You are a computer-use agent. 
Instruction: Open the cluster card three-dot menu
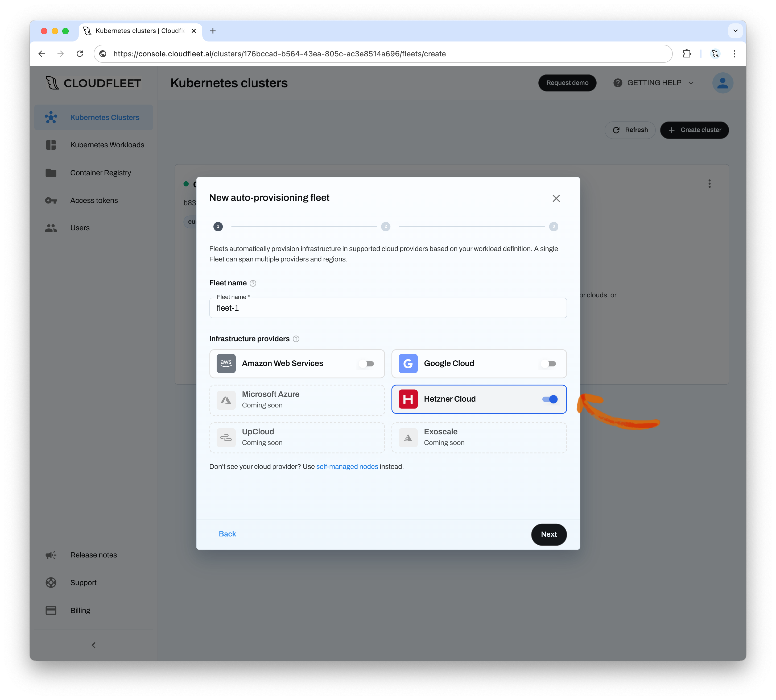point(709,184)
